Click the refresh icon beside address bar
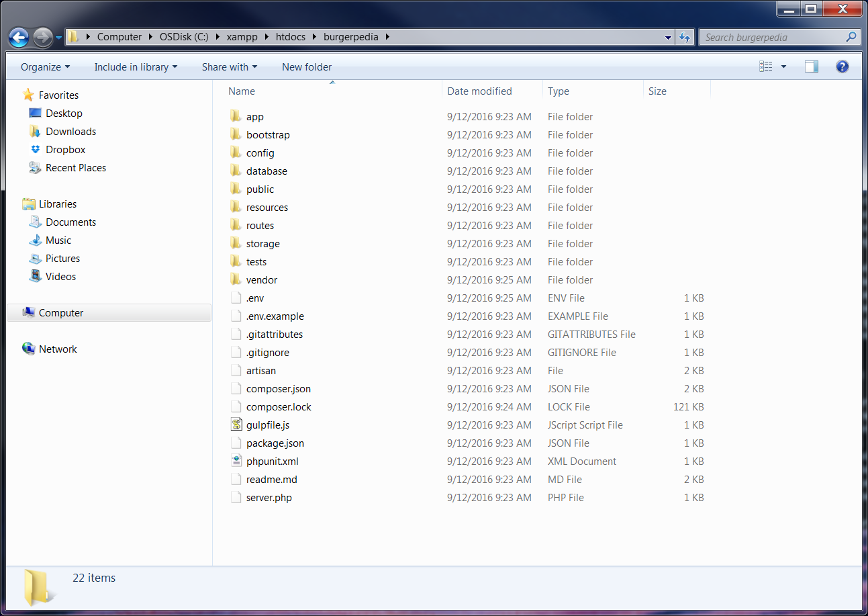This screenshot has width=868, height=616. click(x=685, y=37)
